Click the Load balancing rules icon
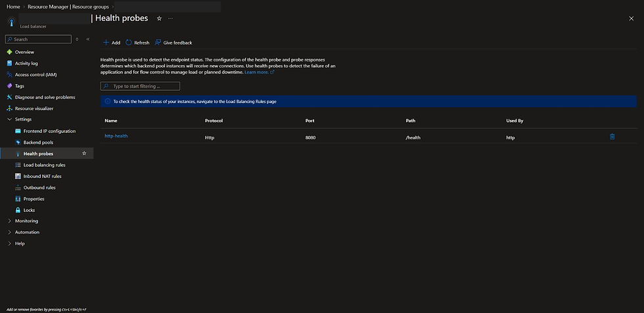The width and height of the screenshot is (644, 313). pos(18,165)
